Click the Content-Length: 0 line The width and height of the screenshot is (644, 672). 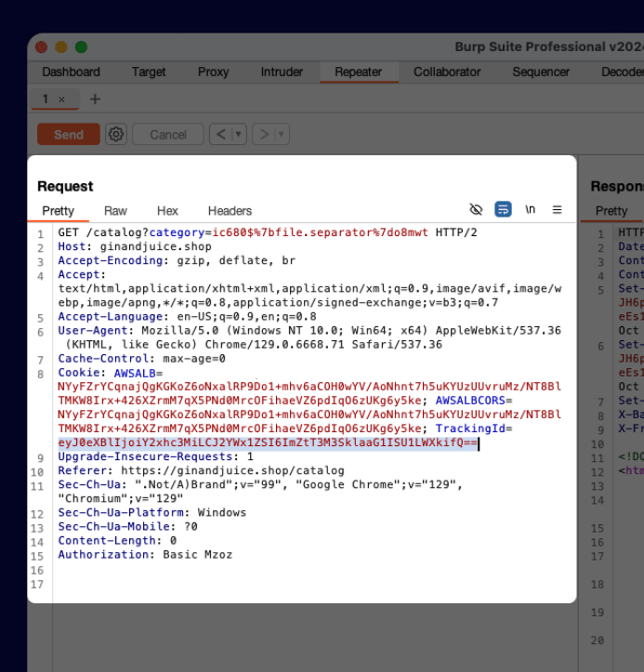[x=117, y=540]
